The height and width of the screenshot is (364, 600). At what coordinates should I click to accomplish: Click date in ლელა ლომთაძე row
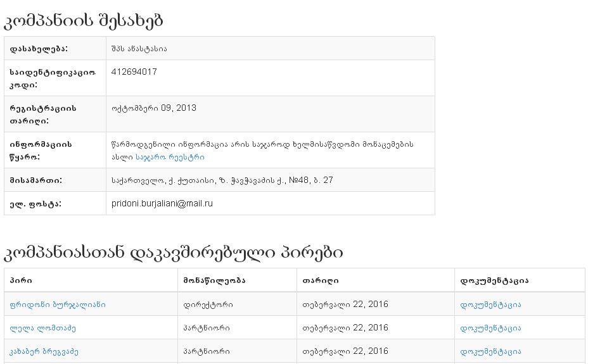tap(345, 328)
